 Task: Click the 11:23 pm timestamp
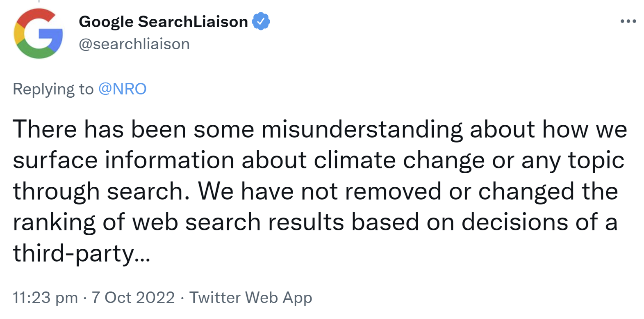click(x=45, y=298)
